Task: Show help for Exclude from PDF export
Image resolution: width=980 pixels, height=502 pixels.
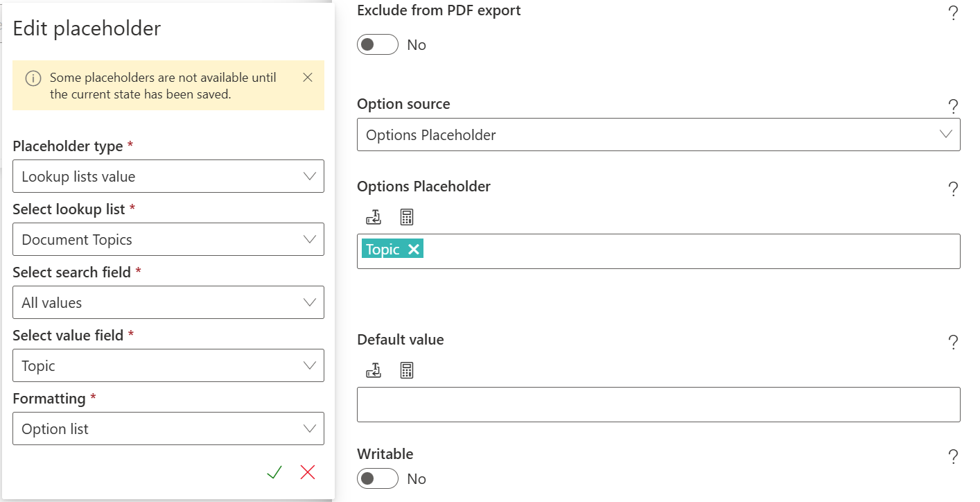Action: (953, 13)
